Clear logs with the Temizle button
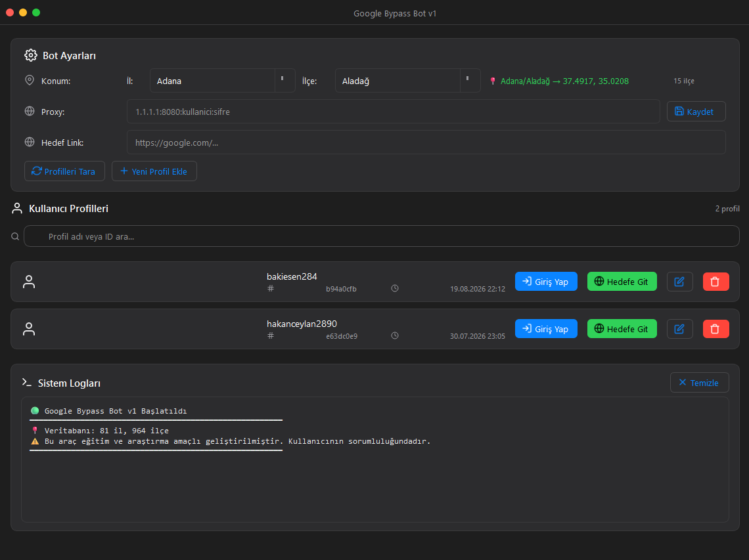The height and width of the screenshot is (560, 749). [x=699, y=382]
